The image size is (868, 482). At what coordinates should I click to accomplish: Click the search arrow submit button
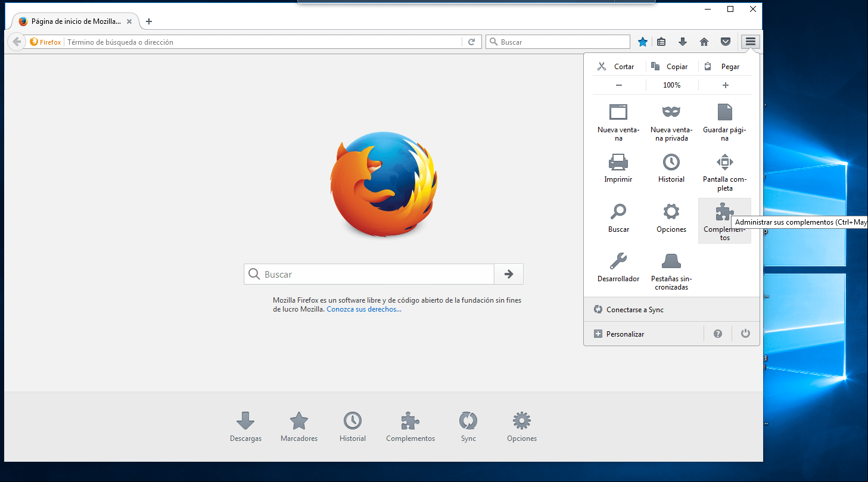pos(509,274)
